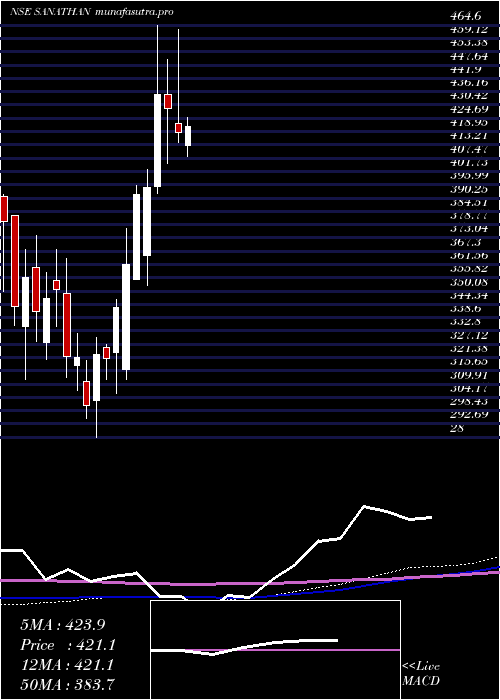Click the 367.3 price axis label
The width and height of the screenshot is (500, 700).
tap(466, 242)
